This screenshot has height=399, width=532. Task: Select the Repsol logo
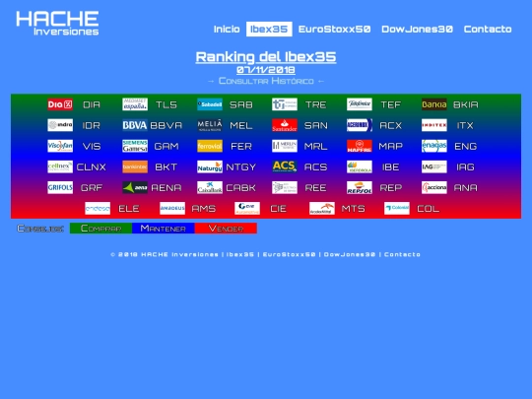coord(360,187)
